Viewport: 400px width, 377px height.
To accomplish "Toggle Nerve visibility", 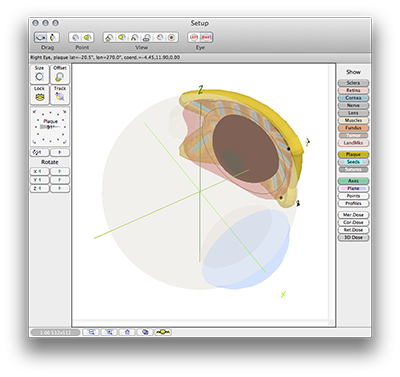I will click(353, 105).
